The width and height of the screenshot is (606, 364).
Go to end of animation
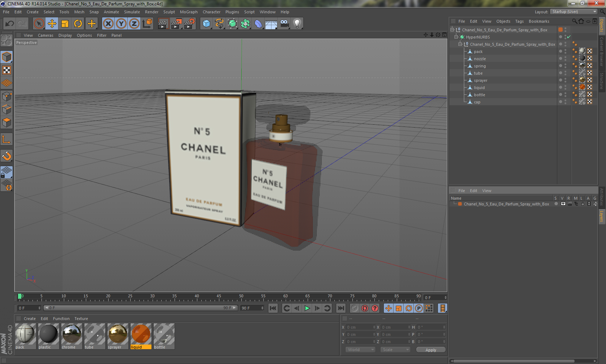[x=341, y=308]
